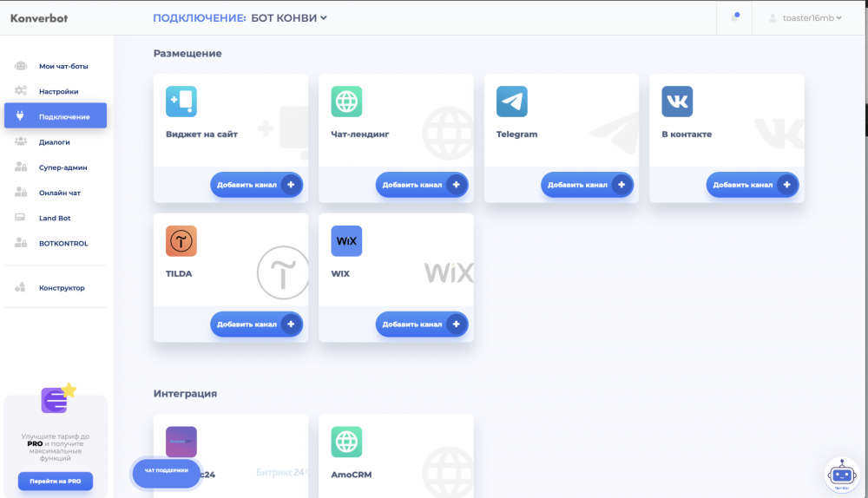This screenshot has height=498, width=868.
Task: Click the В контакте VK icon
Action: coord(677,102)
